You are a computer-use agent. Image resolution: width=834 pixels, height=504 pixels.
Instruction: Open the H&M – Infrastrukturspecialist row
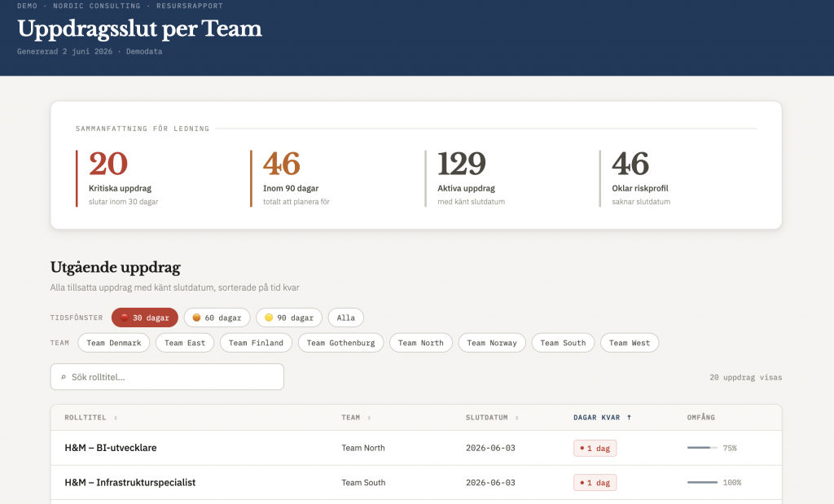pyautogui.click(x=416, y=482)
